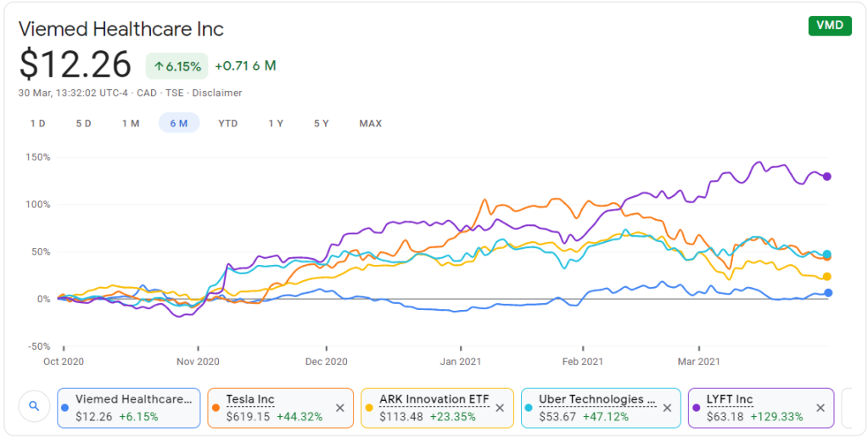Click the blue Viemed legend dot
868x439 pixels.
(x=65, y=408)
